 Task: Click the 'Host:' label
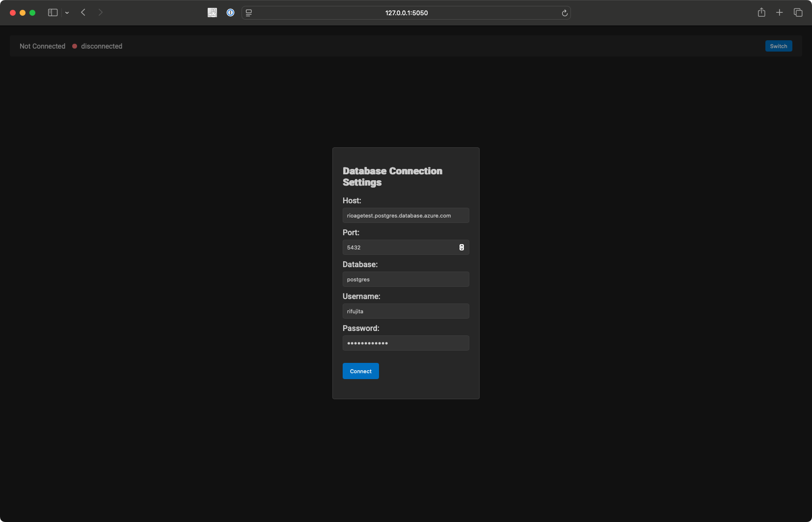point(352,200)
